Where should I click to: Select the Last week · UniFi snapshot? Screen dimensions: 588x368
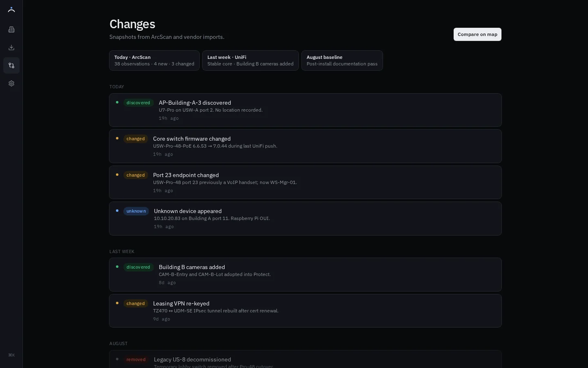click(x=250, y=61)
